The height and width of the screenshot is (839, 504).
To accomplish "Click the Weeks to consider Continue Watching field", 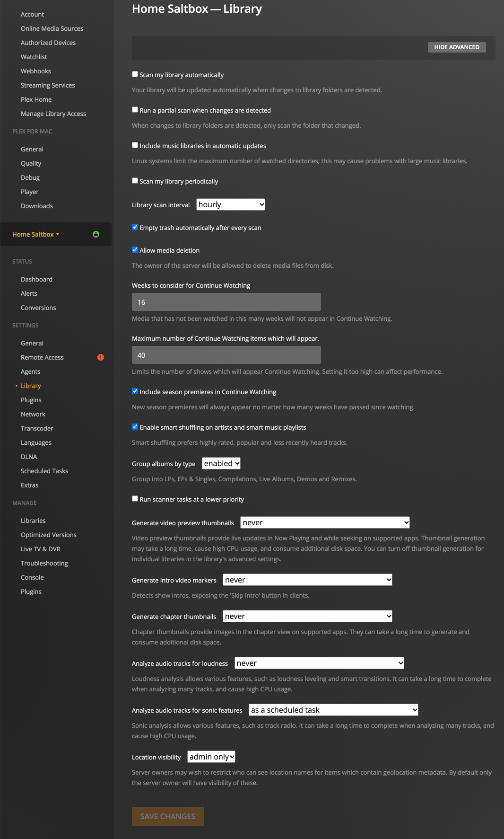I will [x=226, y=302].
